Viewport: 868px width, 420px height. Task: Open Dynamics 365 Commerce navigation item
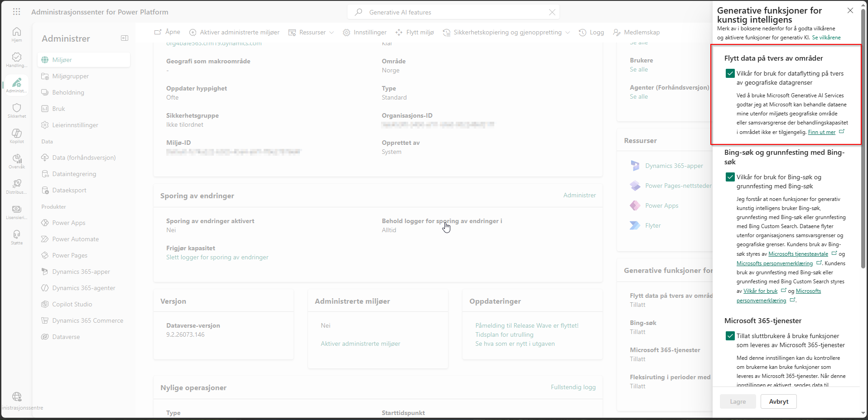[84, 320]
